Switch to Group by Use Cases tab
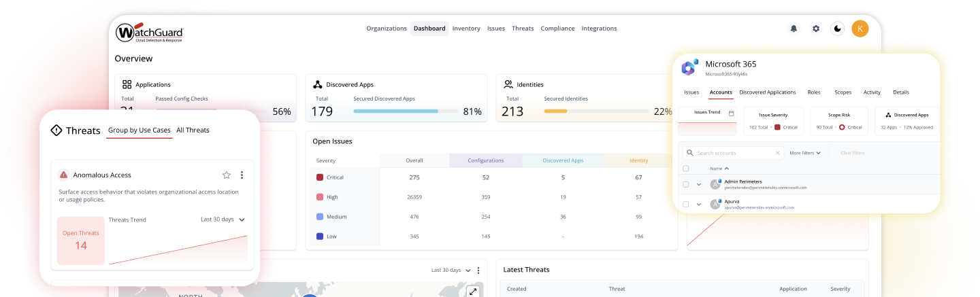 [140, 130]
